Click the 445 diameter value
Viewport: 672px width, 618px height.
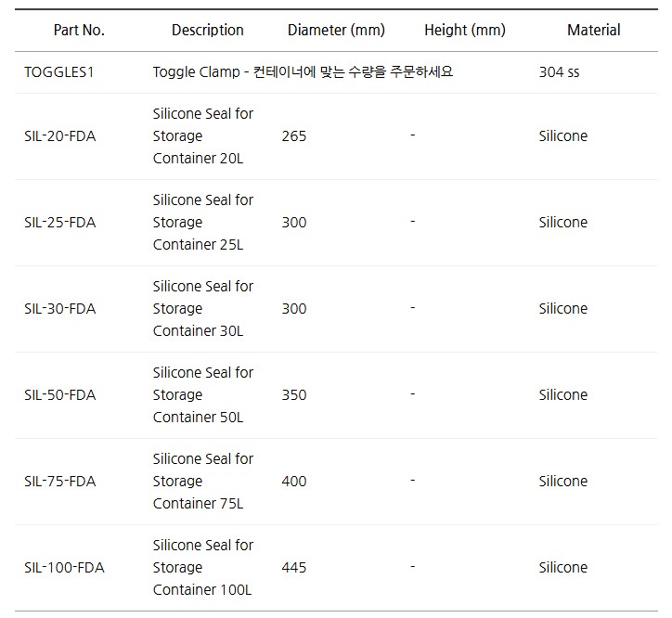point(294,568)
